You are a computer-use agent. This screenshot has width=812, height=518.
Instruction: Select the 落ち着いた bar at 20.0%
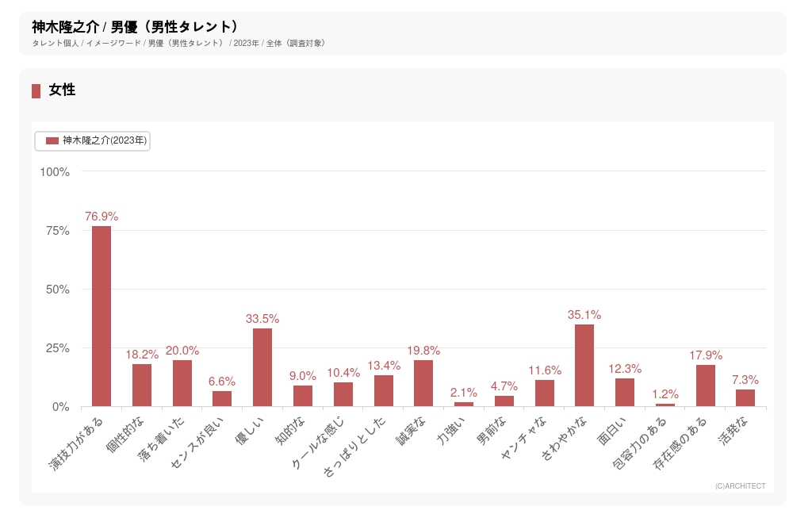click(182, 383)
